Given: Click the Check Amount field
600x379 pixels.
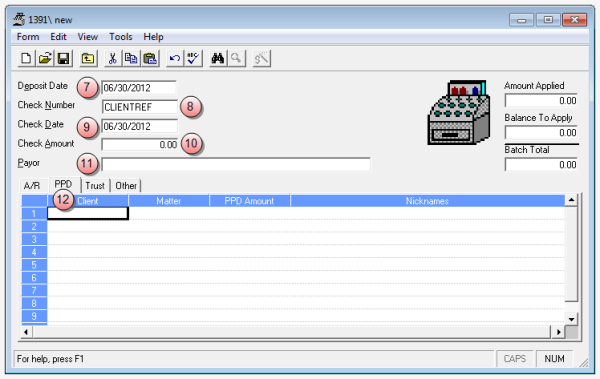Looking at the screenshot, I should tap(140, 145).
